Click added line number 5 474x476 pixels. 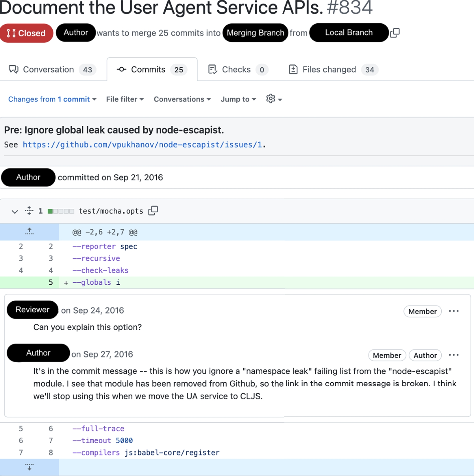51,282
